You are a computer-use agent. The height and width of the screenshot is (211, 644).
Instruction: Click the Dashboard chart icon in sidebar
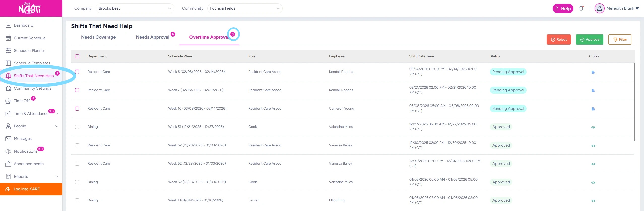8,25
